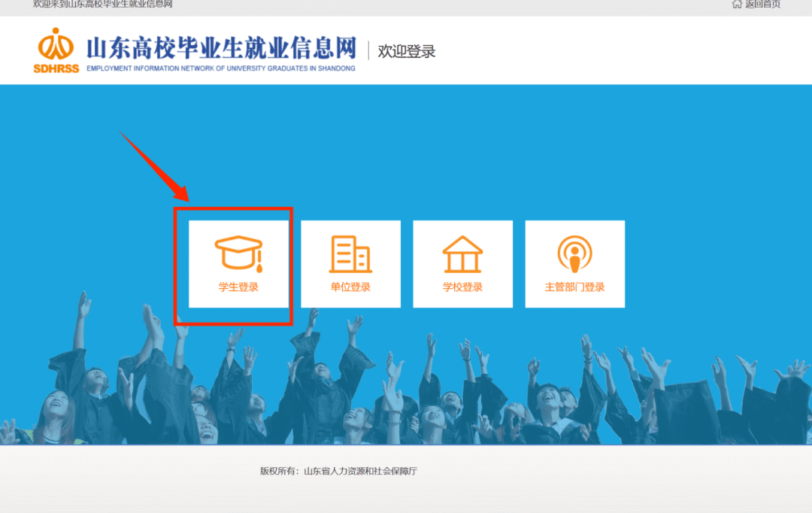This screenshot has width=812, height=513.
Task: Click the home icon beside 返回首页
Action: [737, 5]
